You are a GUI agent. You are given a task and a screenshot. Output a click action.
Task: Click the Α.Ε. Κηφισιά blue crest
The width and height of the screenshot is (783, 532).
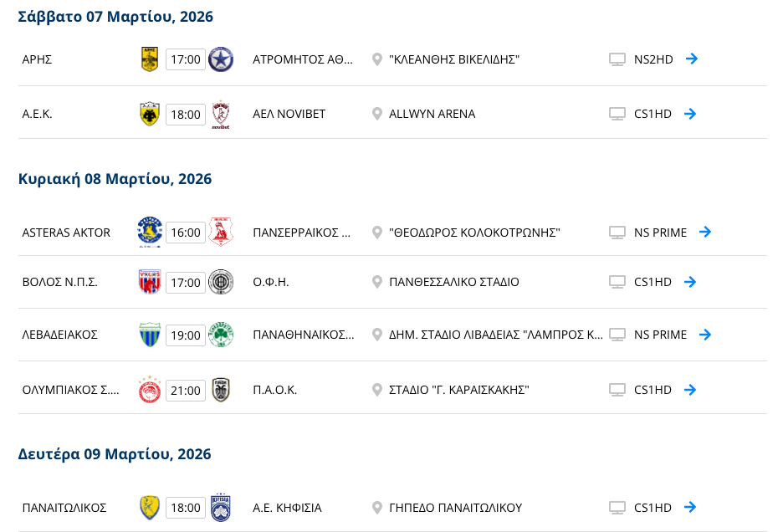221,507
